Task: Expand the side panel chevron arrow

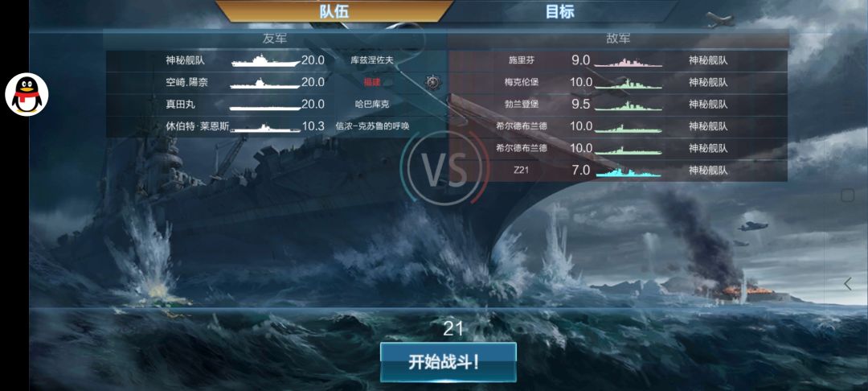Action: tap(848, 284)
